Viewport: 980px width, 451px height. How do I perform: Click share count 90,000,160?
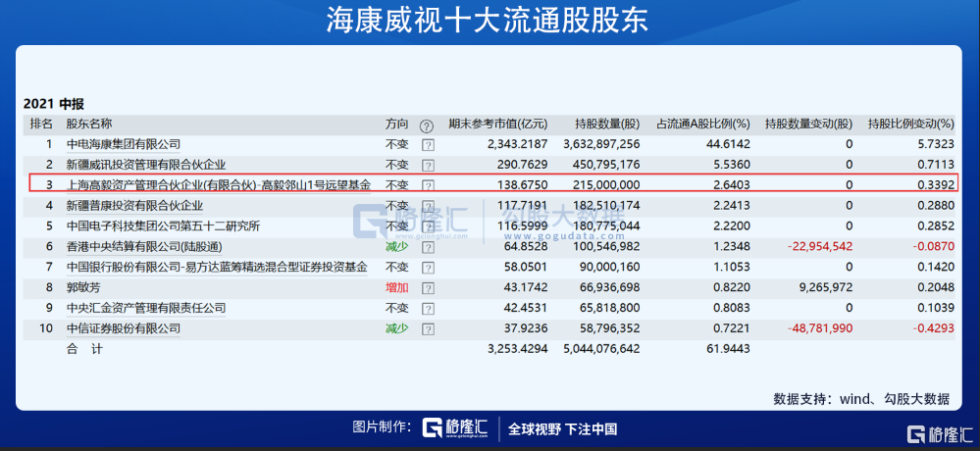click(609, 268)
